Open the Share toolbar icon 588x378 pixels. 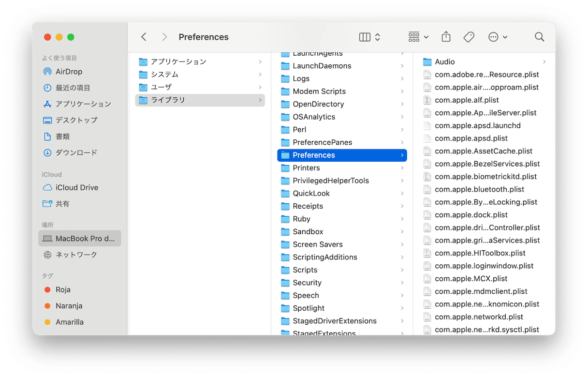pyautogui.click(x=446, y=37)
